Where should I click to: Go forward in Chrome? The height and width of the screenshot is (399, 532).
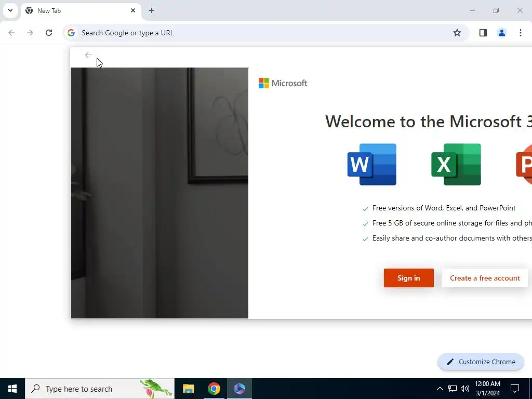[x=30, y=33]
